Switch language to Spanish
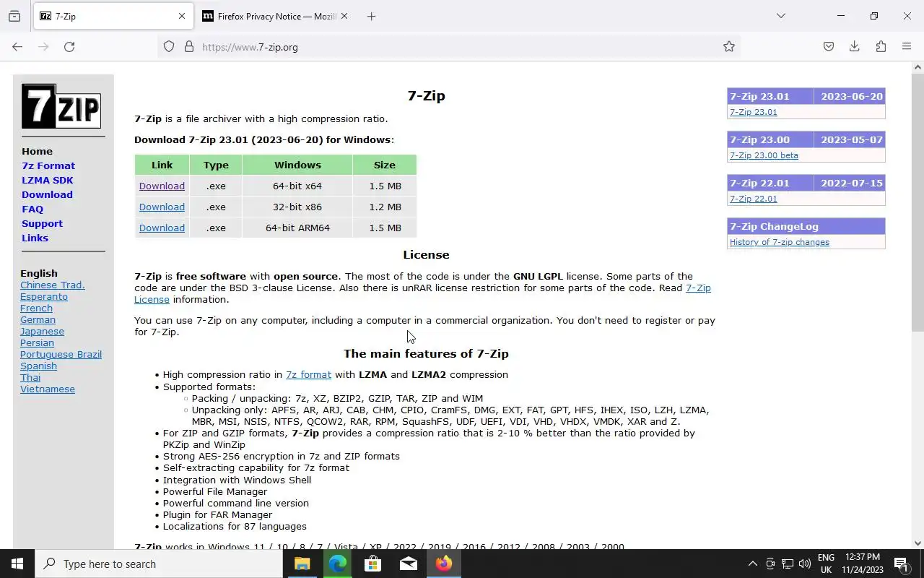924x578 pixels. [38, 366]
